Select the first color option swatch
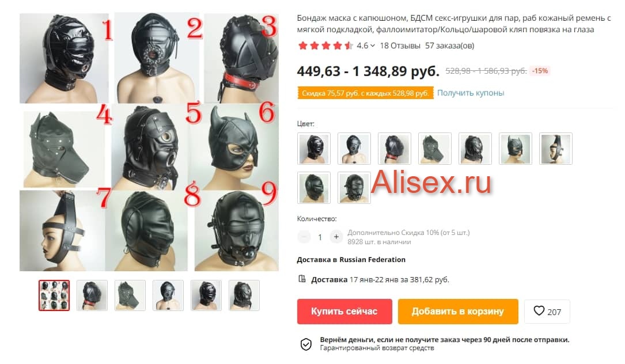This screenshot has height=364, width=625. (314, 149)
